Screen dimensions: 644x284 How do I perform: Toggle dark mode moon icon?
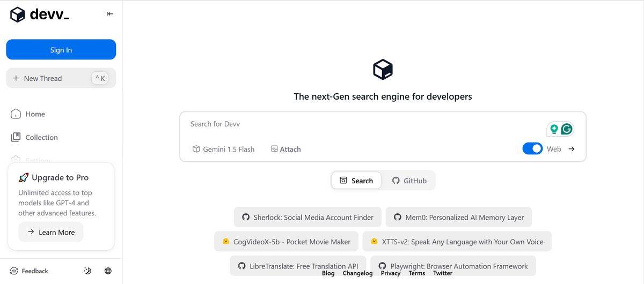tap(88, 271)
